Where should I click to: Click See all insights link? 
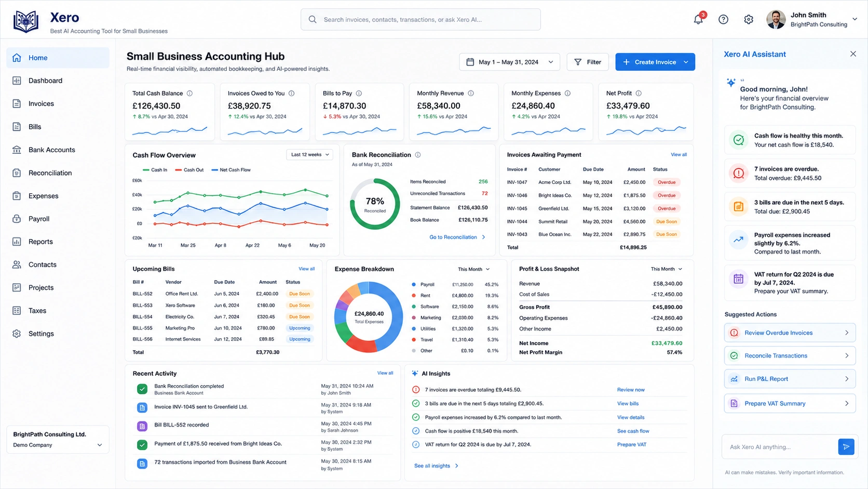(436, 466)
